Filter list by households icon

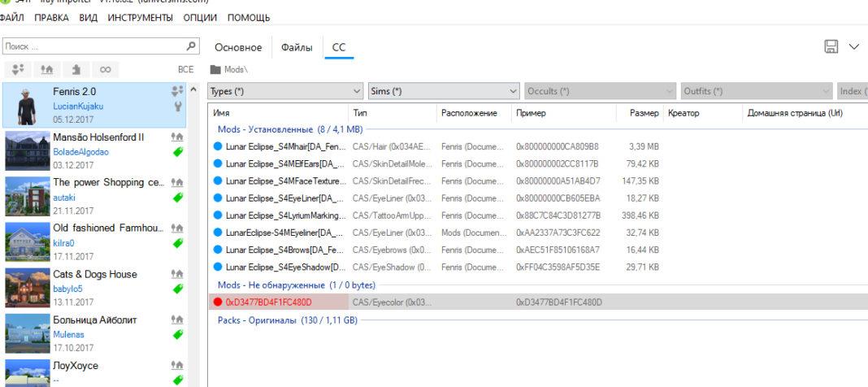20,70
